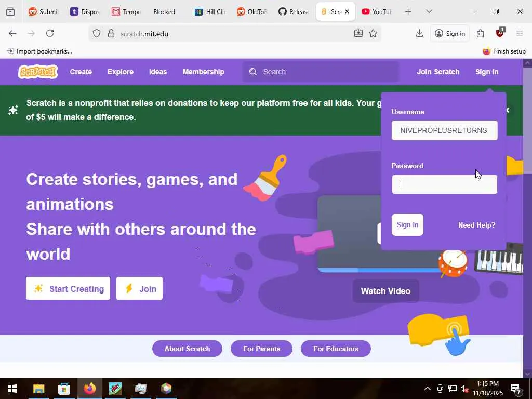Go to the Ideas page
The image size is (532, 399).
coord(158,72)
